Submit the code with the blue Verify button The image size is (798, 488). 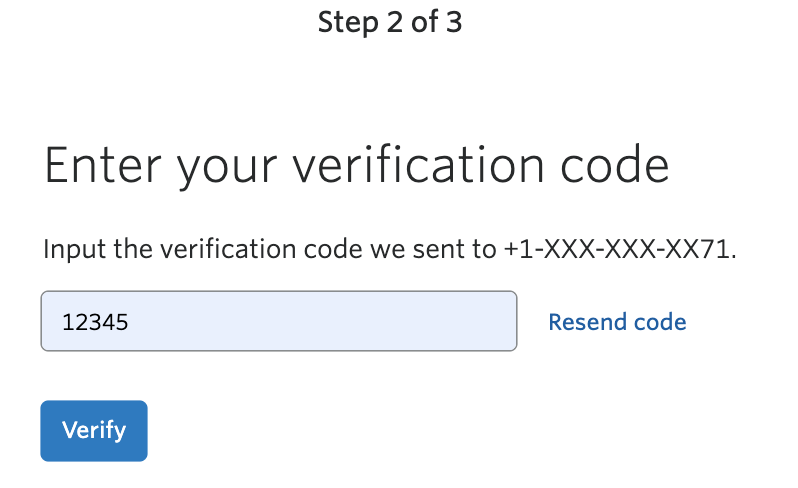click(x=94, y=430)
